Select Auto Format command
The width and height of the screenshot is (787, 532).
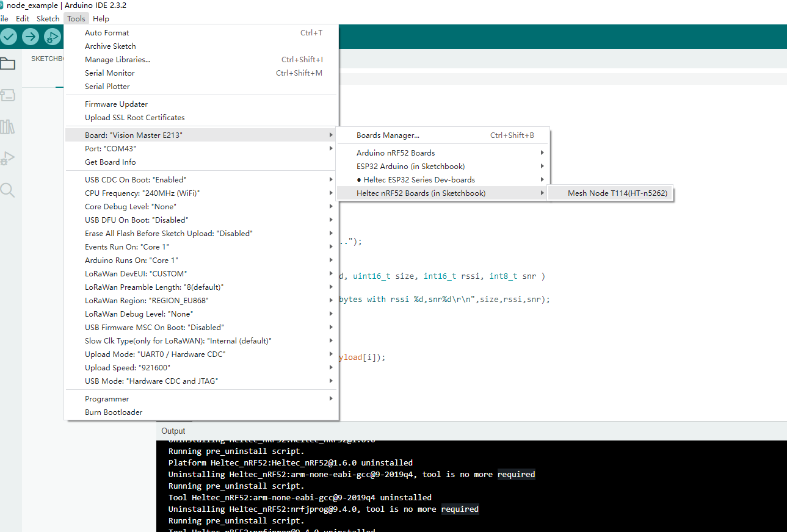pos(107,33)
